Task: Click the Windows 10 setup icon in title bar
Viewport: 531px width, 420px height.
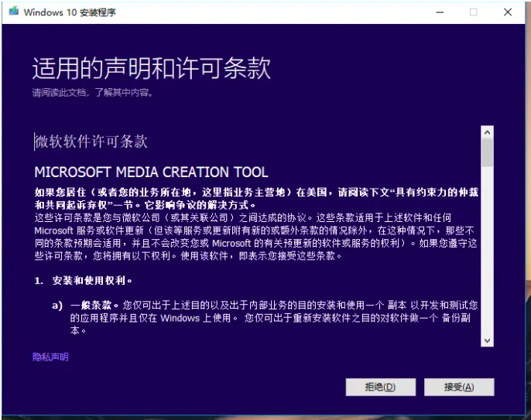Action: pyautogui.click(x=13, y=12)
